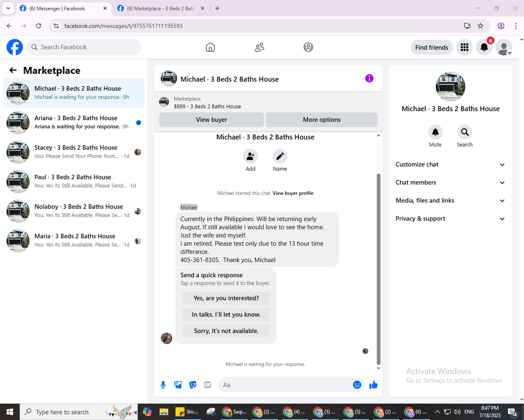This screenshot has width=524, height=420.
Task: Expand the Customize chat section
Action: pyautogui.click(x=451, y=164)
